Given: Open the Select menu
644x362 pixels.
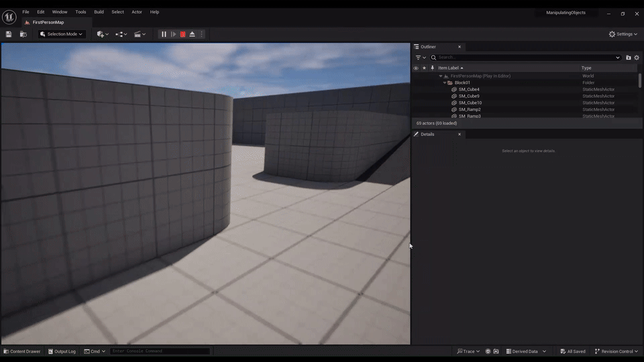Looking at the screenshot, I should pyautogui.click(x=117, y=12).
